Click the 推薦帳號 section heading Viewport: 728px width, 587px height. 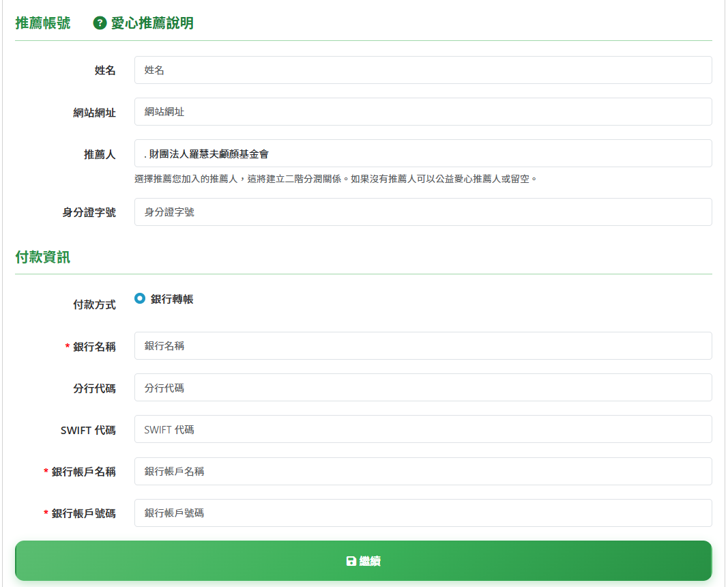coord(43,23)
